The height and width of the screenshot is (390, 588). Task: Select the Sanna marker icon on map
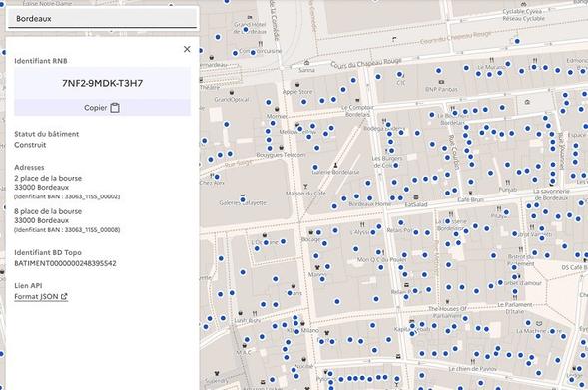tap(307, 63)
